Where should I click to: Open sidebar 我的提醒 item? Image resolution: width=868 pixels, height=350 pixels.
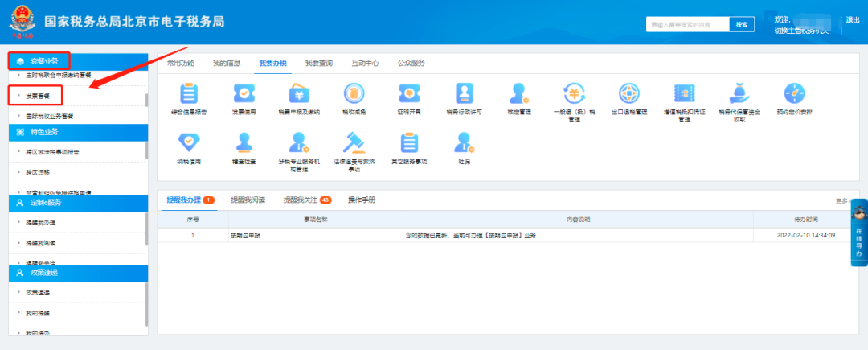pyautogui.click(x=39, y=314)
